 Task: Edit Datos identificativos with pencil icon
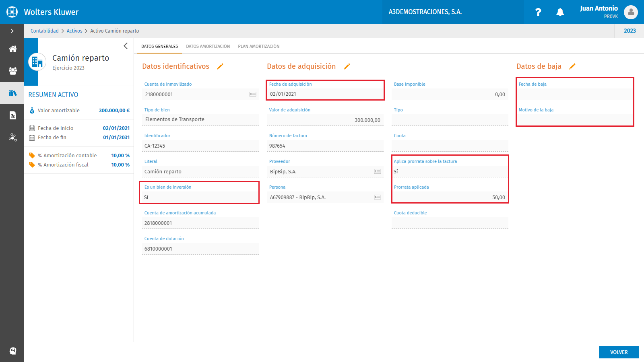pyautogui.click(x=220, y=66)
